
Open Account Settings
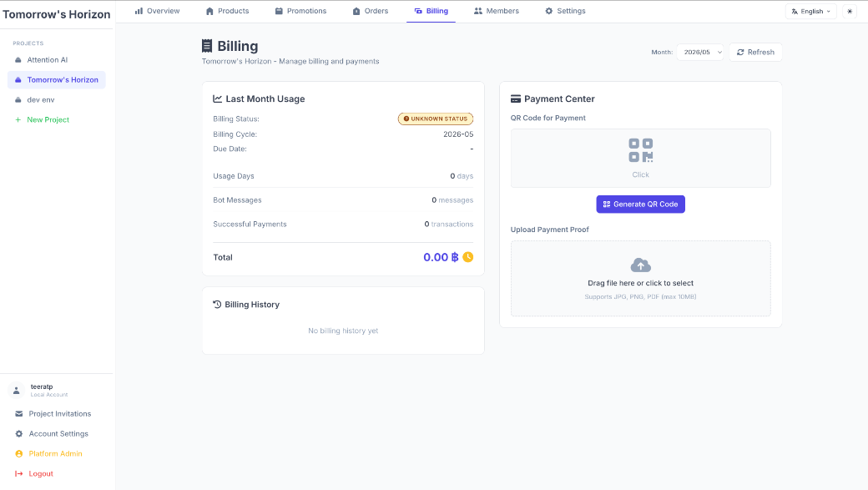click(x=57, y=433)
